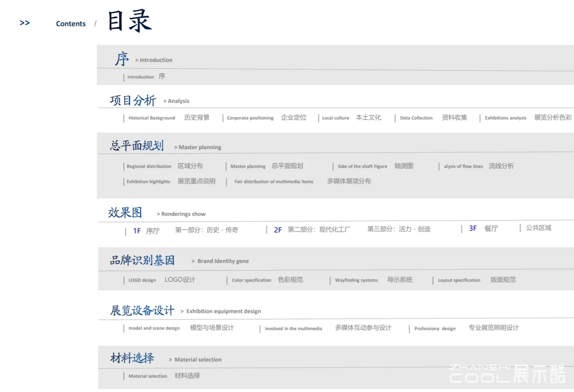Click the 色彩规范 entry
Screen dimensions: 574x392
290,280
